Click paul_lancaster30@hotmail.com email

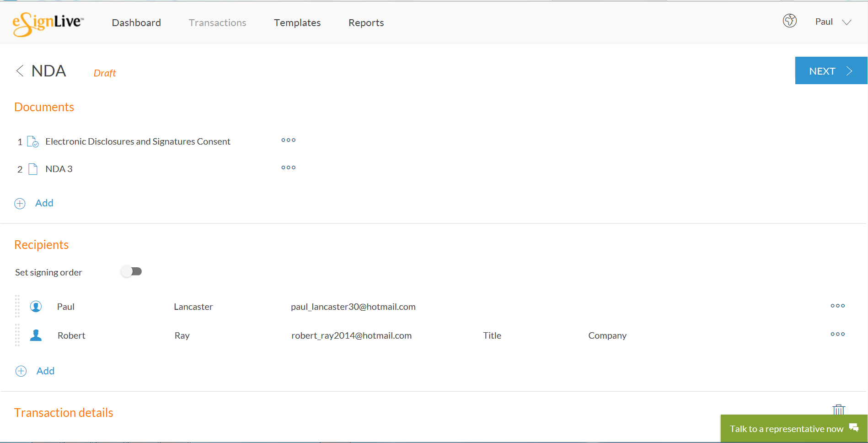coord(353,307)
